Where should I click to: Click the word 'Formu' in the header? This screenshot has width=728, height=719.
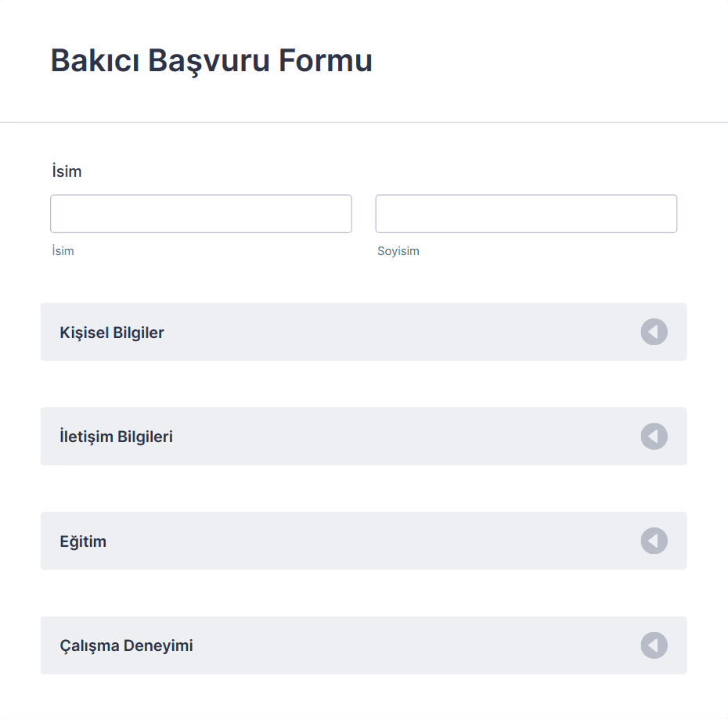coord(326,60)
